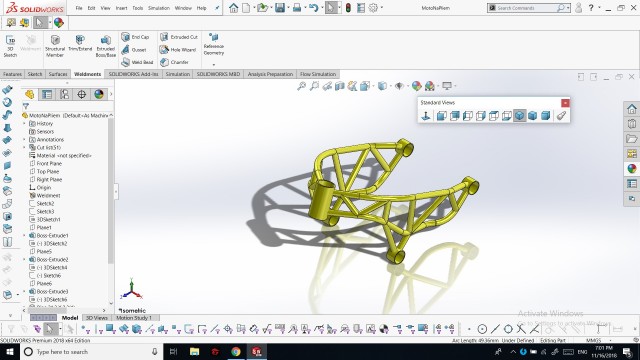Screen dimensions: 640x360
Task: Add a Weld Bead feature
Action: [x=137, y=62]
